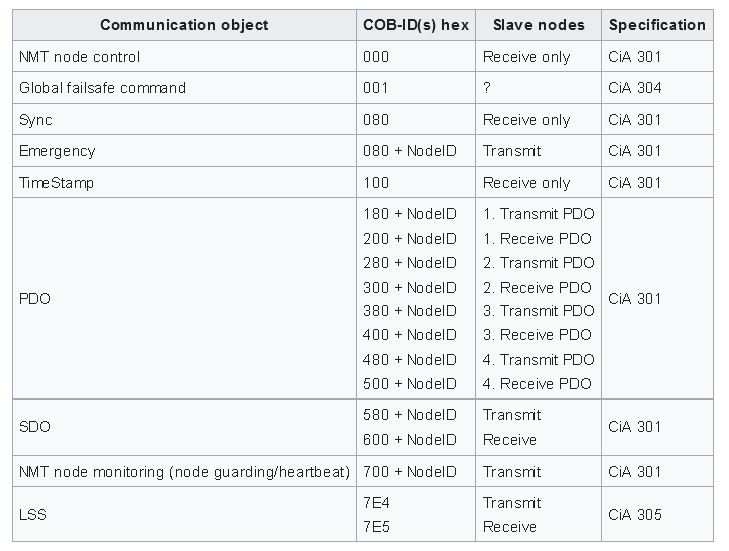
Task: Click the COB-ID(s) hex column header
Action: pos(416,25)
